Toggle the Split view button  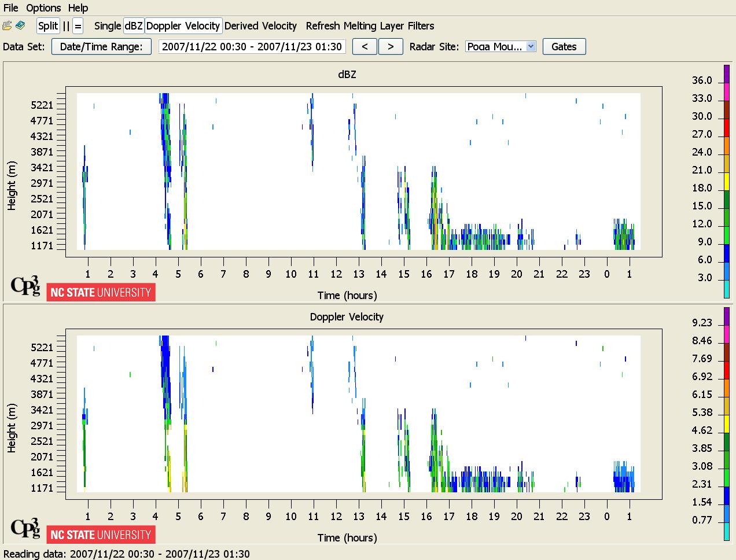click(48, 26)
